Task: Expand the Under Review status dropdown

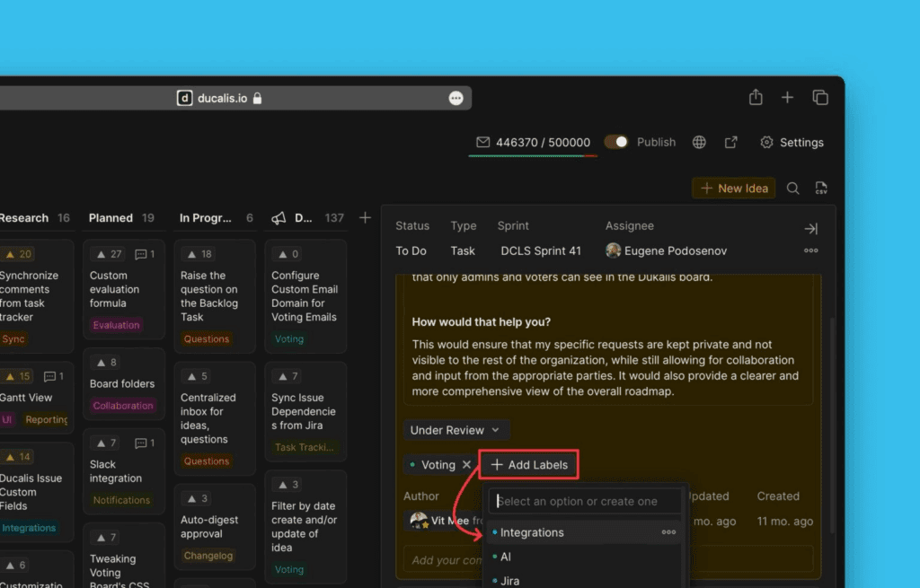Action: coord(456,430)
